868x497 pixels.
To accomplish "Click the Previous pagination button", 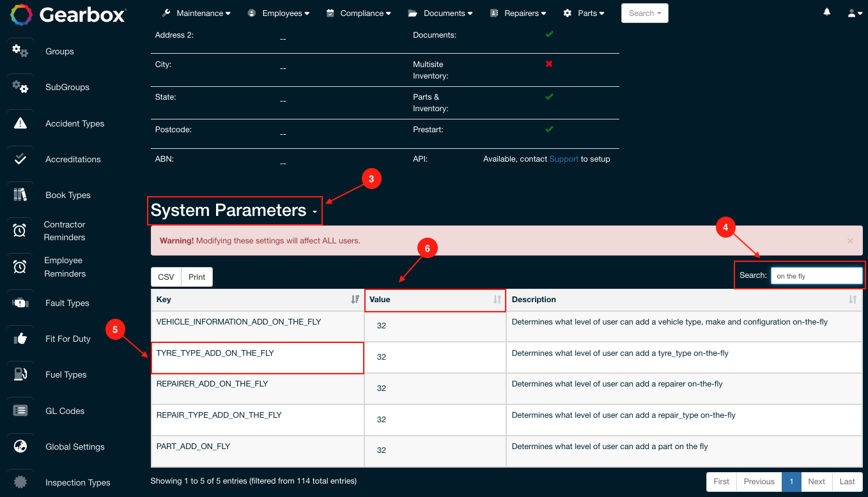I will [759, 482].
